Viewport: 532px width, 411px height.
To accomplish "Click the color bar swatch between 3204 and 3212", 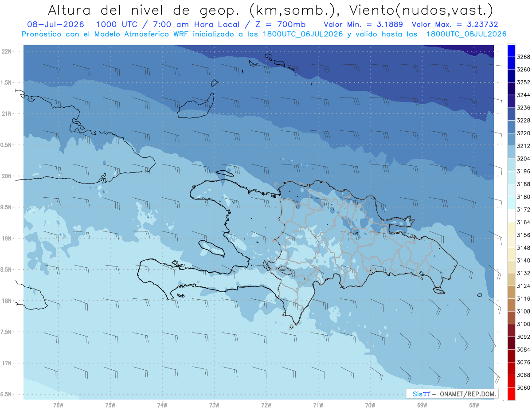I will [x=511, y=153].
